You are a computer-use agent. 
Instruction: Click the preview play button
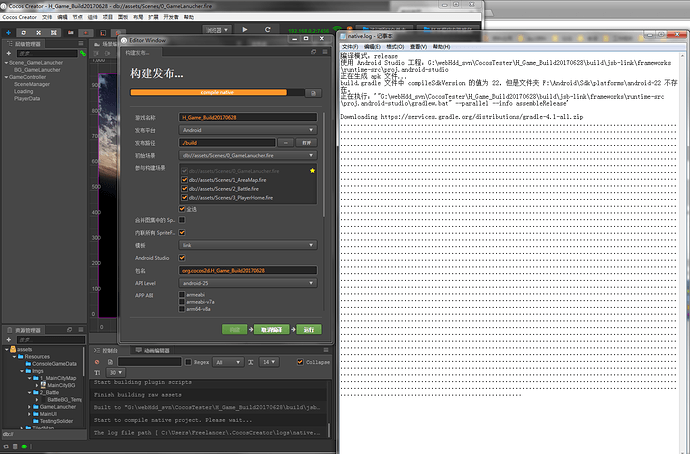(x=245, y=29)
